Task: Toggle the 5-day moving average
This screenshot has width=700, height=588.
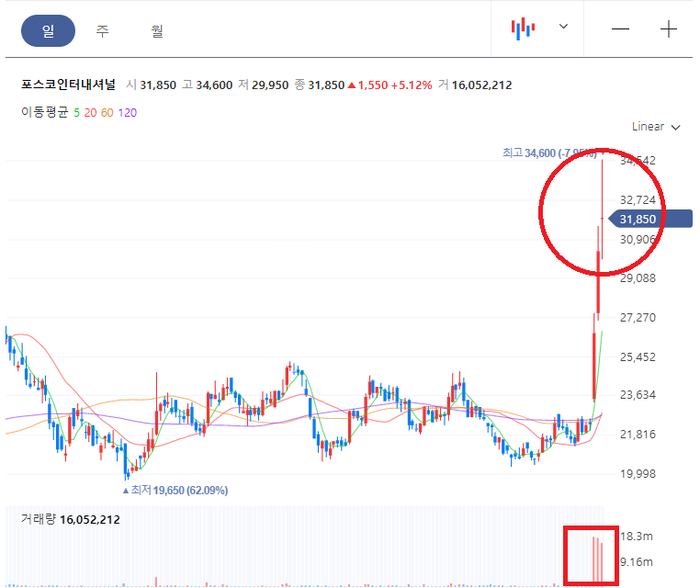Action: [x=77, y=112]
